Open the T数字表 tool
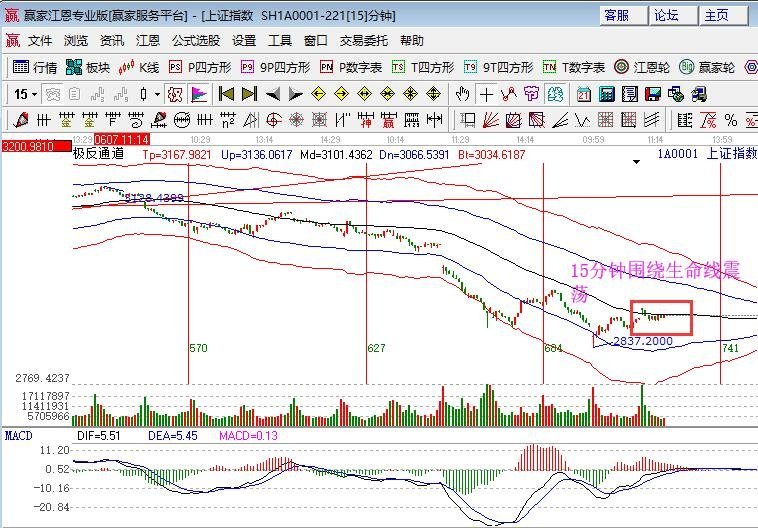Viewport: 758px width, 528px height. point(574,67)
